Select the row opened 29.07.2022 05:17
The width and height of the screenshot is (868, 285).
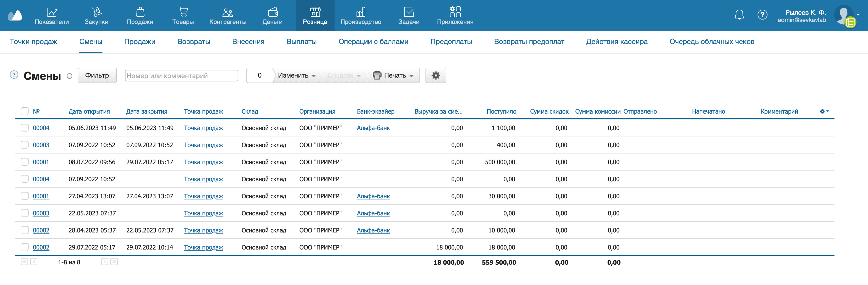[25, 247]
